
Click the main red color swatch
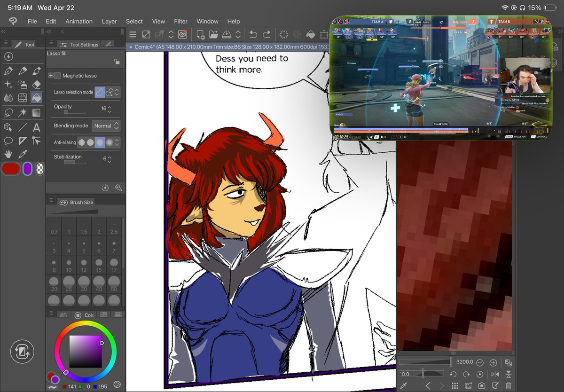coord(11,169)
